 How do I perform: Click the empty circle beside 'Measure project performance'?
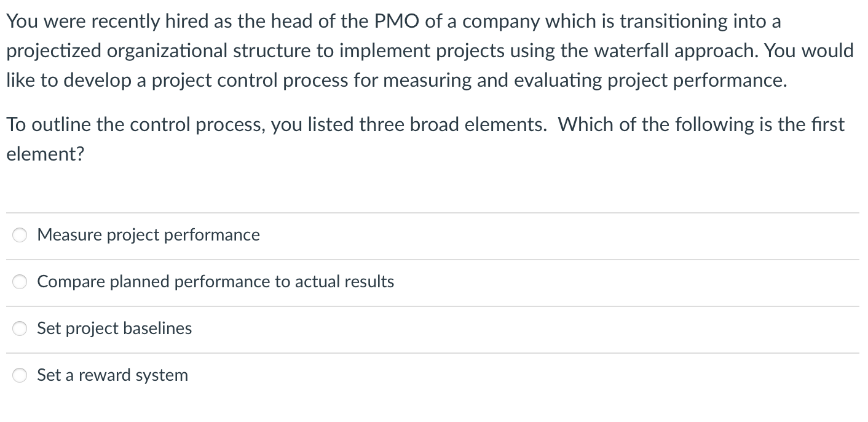click(19, 234)
